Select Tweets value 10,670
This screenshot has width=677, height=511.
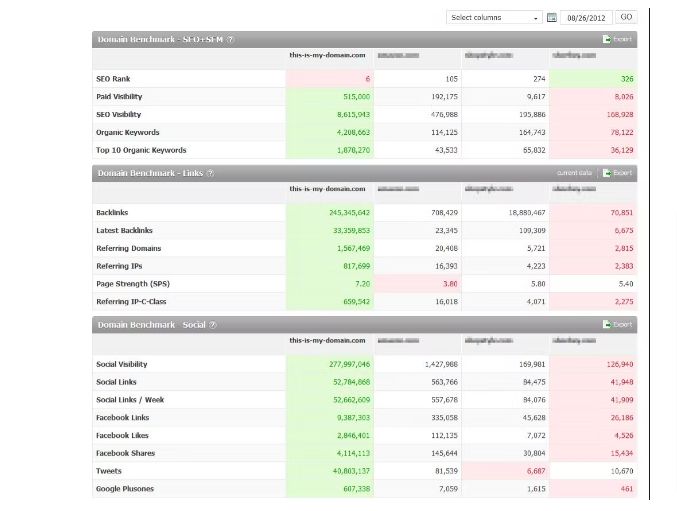click(x=622, y=471)
